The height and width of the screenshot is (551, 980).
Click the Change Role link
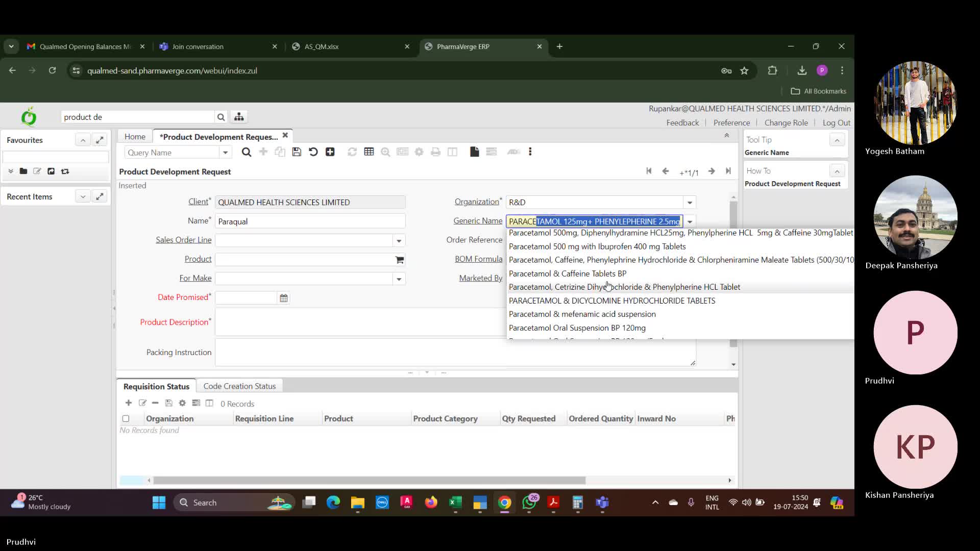[x=786, y=123]
